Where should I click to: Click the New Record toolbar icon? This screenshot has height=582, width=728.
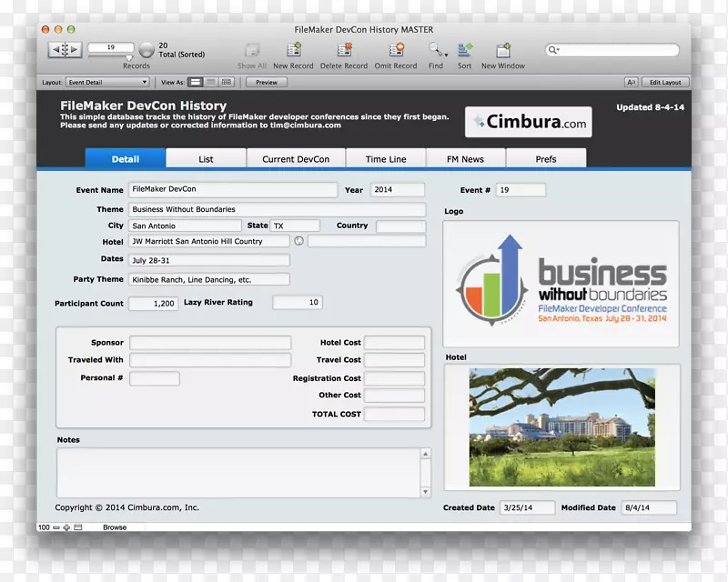point(293,51)
